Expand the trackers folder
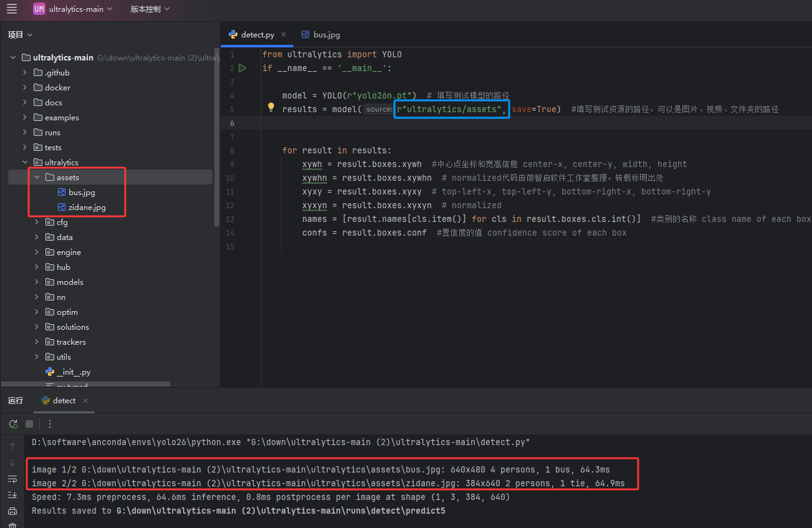Viewport: 812px width, 528px height. pyautogui.click(x=37, y=342)
